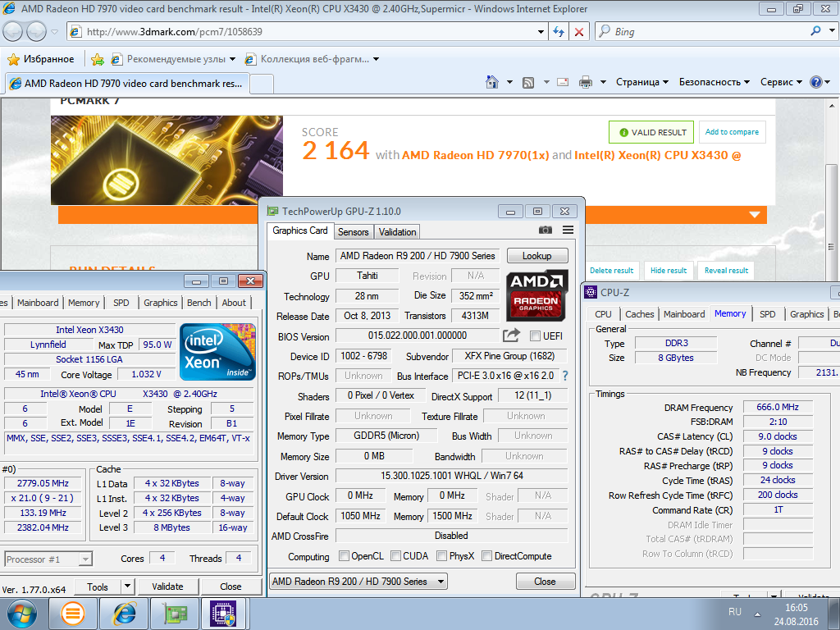
Task: Open GPU selection dropdown in GPU-Z
Action: (358, 582)
